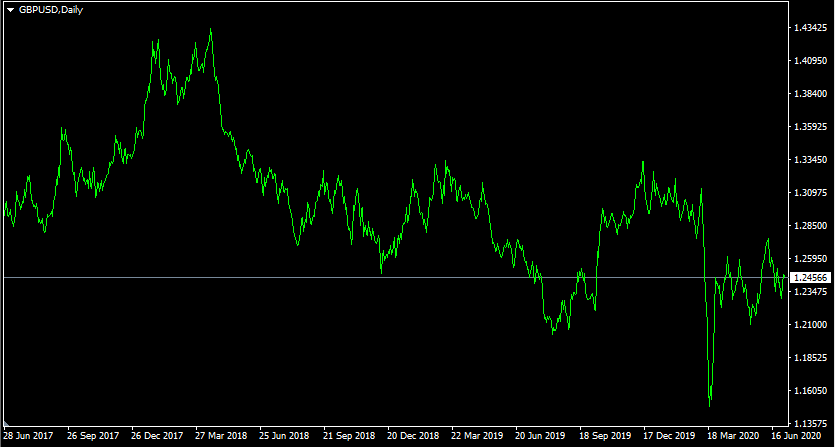
Task: Select the 1.25950 price axis label
Action: pyautogui.click(x=811, y=259)
